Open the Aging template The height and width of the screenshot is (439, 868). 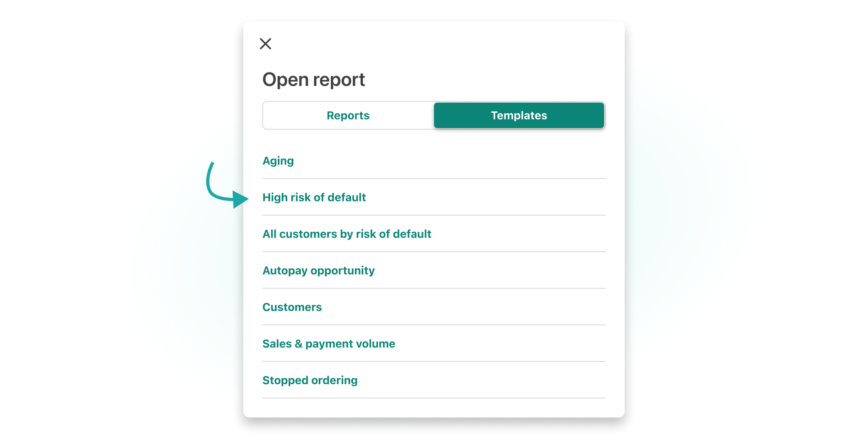(278, 161)
